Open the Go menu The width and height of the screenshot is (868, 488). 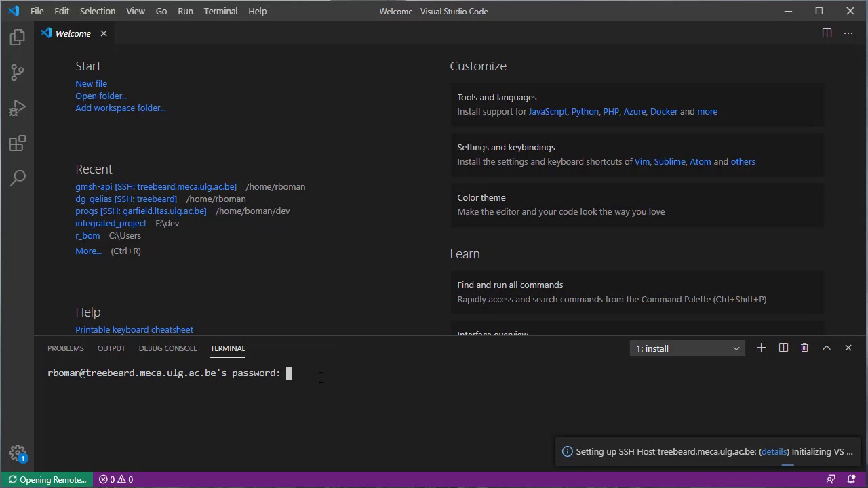161,11
